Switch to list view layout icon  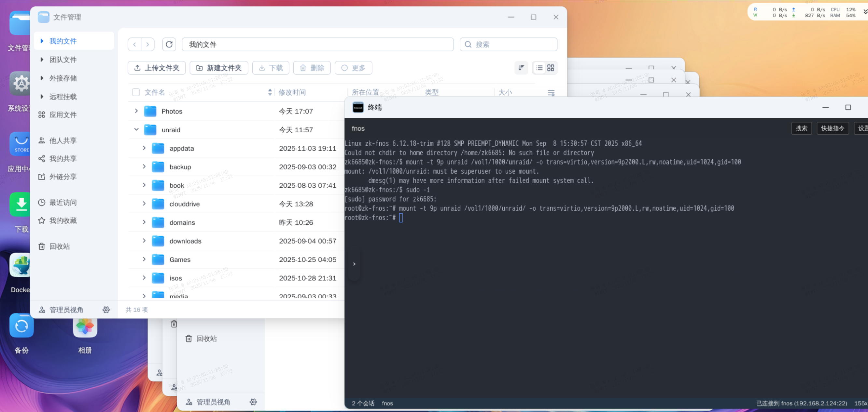coord(539,68)
